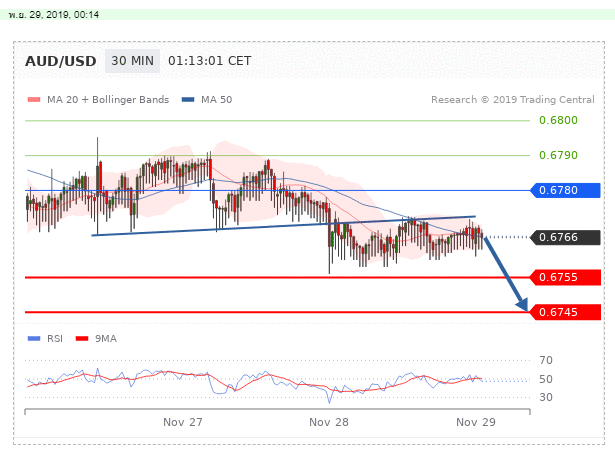Click the 30 MIN timeframe badge

(x=133, y=61)
